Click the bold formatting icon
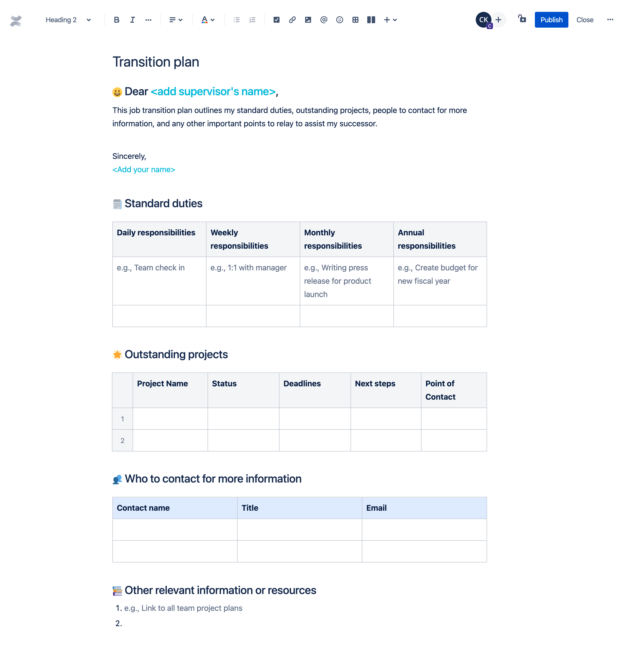631x672 pixels. tap(116, 19)
